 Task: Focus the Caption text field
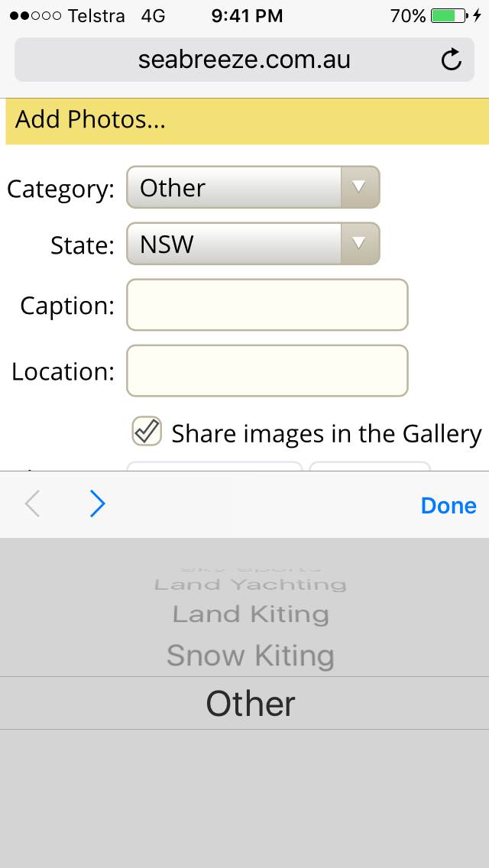(x=267, y=305)
